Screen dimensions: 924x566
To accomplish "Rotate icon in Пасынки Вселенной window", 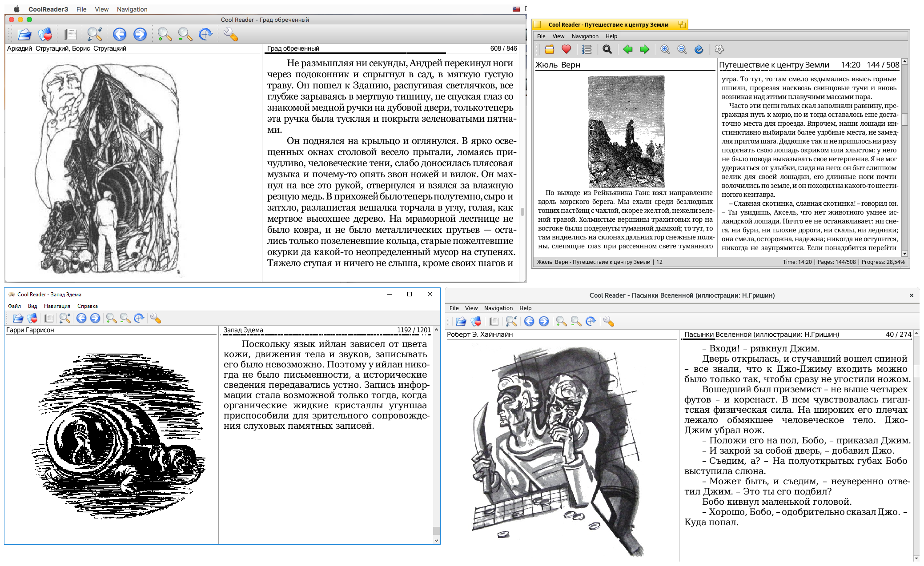I will click(x=591, y=321).
